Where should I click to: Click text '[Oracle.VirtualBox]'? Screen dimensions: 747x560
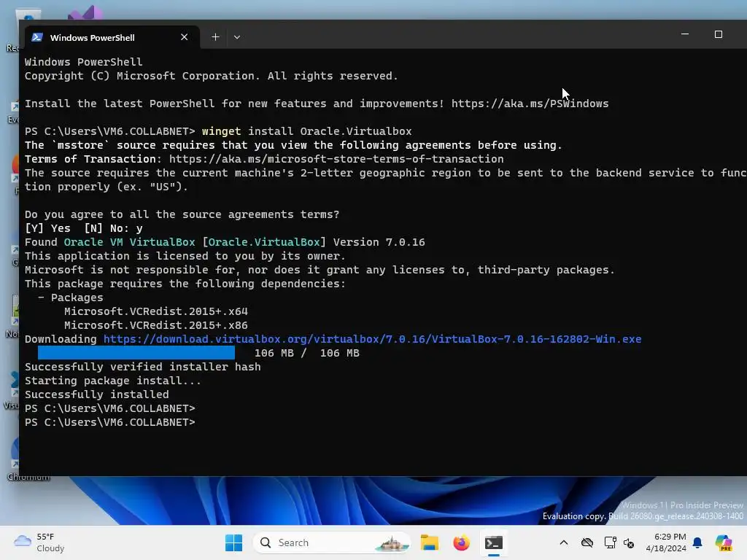pos(264,242)
